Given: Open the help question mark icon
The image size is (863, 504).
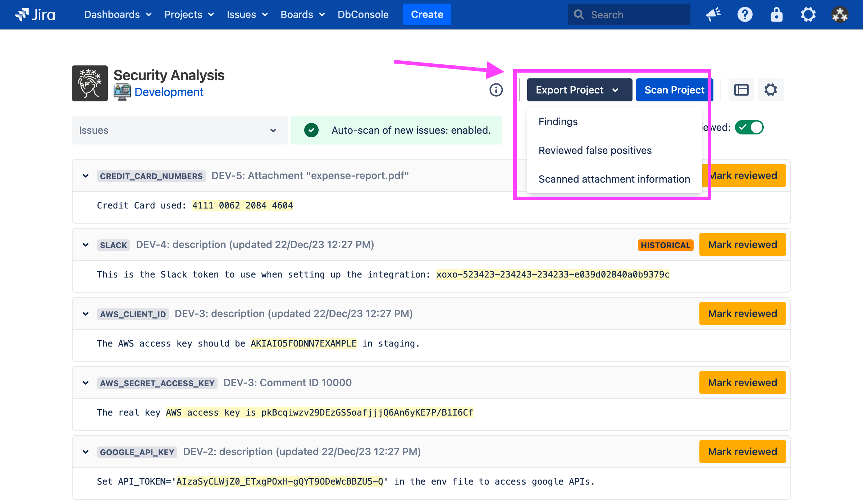Looking at the screenshot, I should (745, 15).
